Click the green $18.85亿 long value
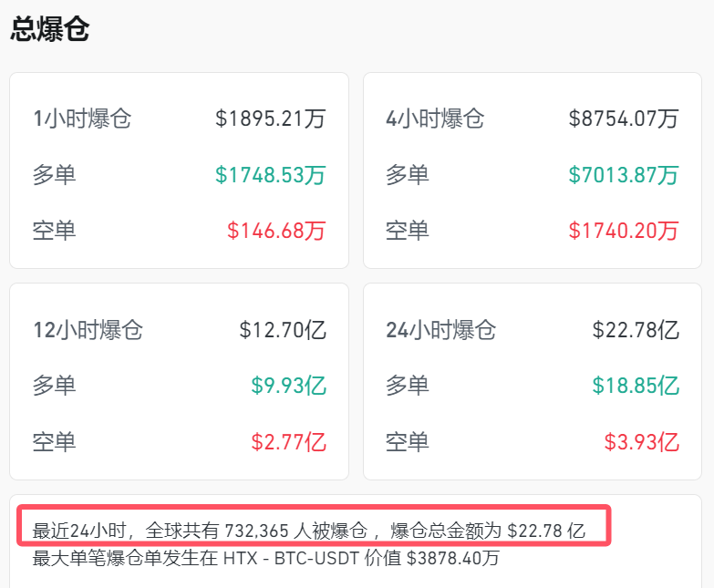The image size is (714, 588). point(636,386)
